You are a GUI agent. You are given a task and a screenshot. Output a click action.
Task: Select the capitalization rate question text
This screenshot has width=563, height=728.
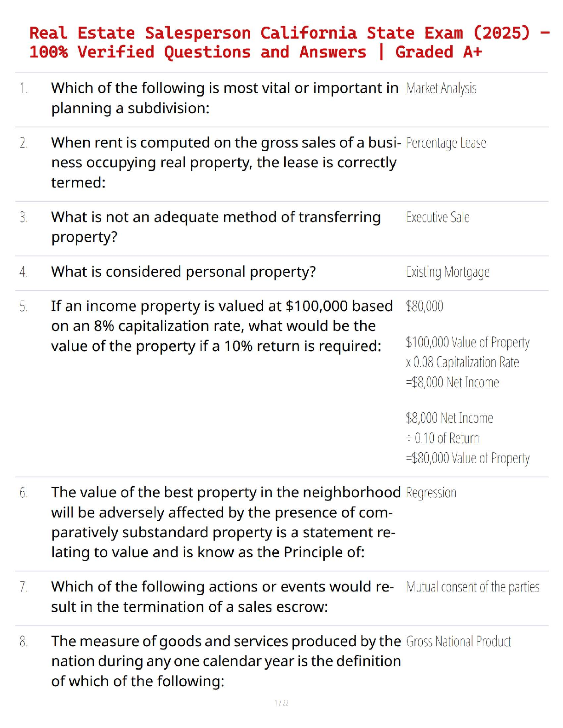222,326
